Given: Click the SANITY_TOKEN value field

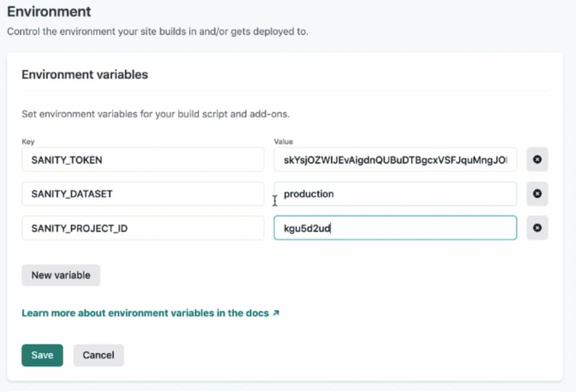Looking at the screenshot, I should [x=395, y=159].
